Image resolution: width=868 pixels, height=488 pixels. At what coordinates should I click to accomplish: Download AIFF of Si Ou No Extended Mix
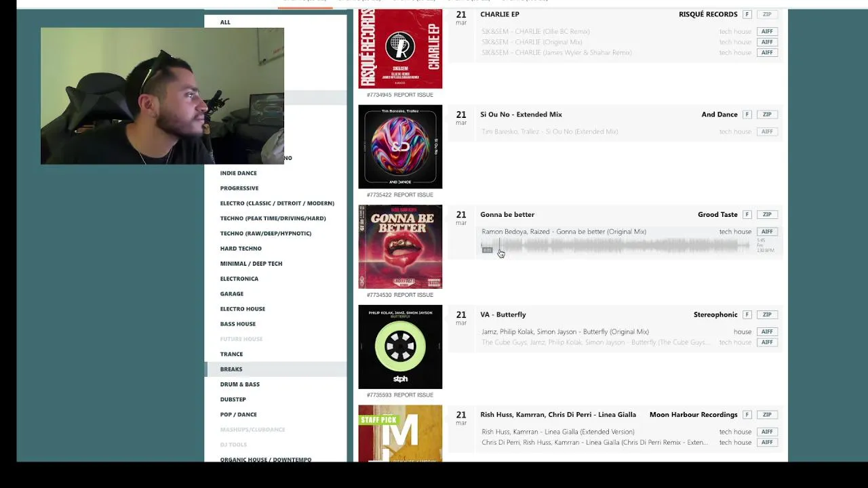[767, 131]
